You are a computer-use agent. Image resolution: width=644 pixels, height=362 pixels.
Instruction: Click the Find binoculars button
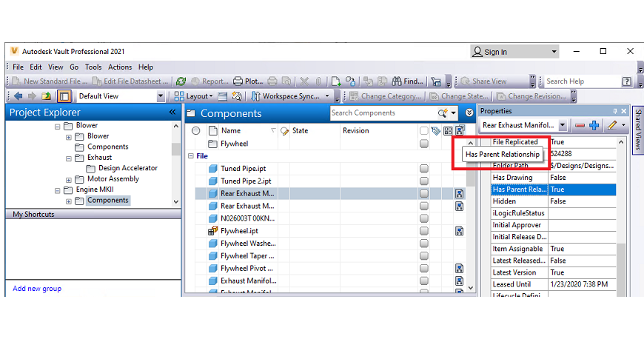pyautogui.click(x=407, y=81)
